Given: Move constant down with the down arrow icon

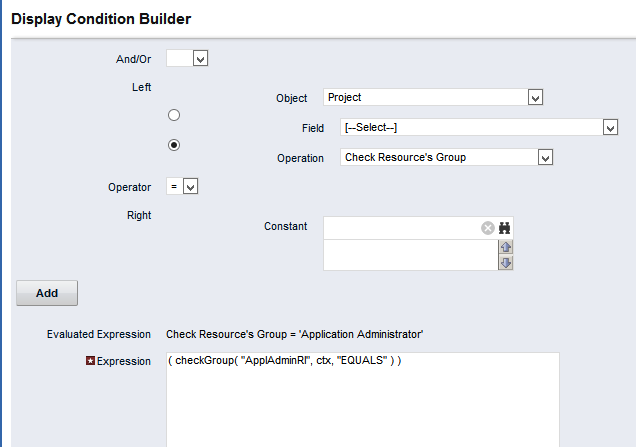Looking at the screenshot, I should point(506,262).
